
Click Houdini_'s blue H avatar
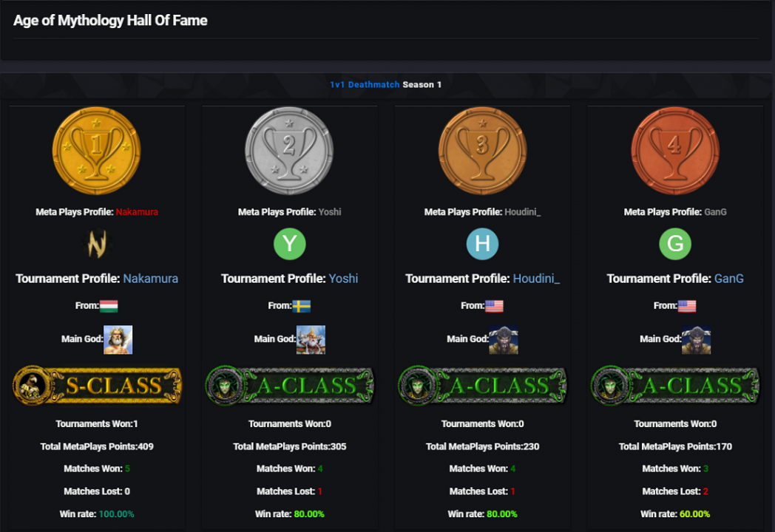pos(482,245)
